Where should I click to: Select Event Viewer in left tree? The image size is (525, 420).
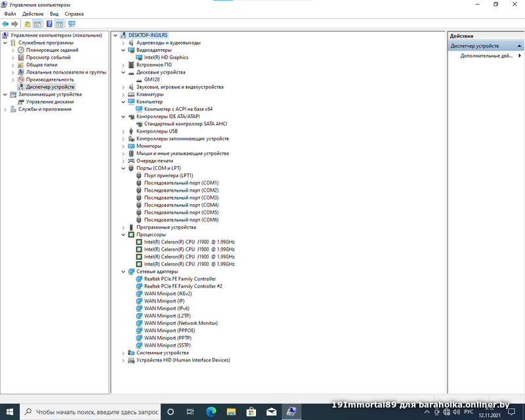coord(48,57)
